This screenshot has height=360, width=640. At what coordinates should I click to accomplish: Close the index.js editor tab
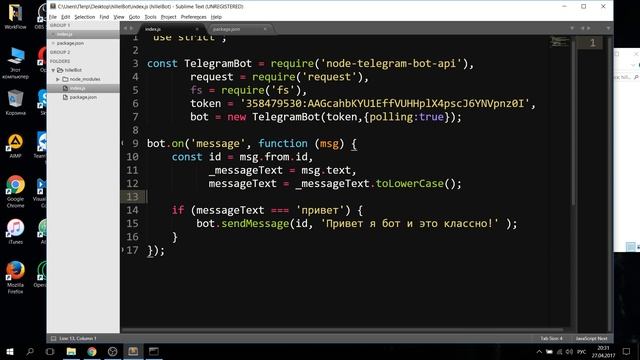coord(197,29)
